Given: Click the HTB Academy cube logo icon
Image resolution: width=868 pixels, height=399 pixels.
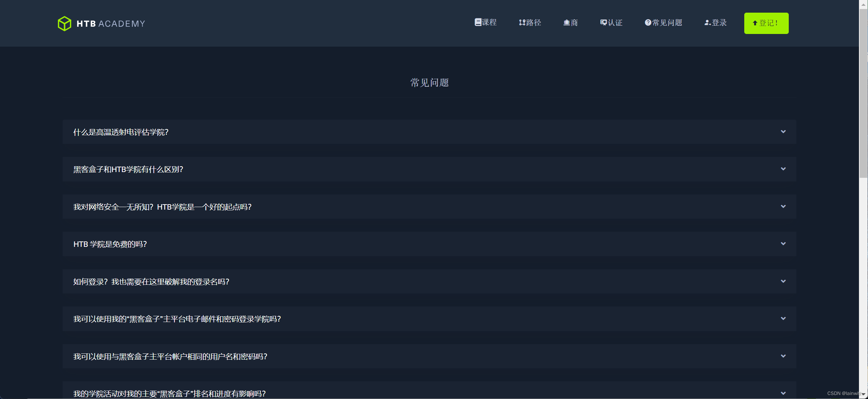Looking at the screenshot, I should point(64,23).
